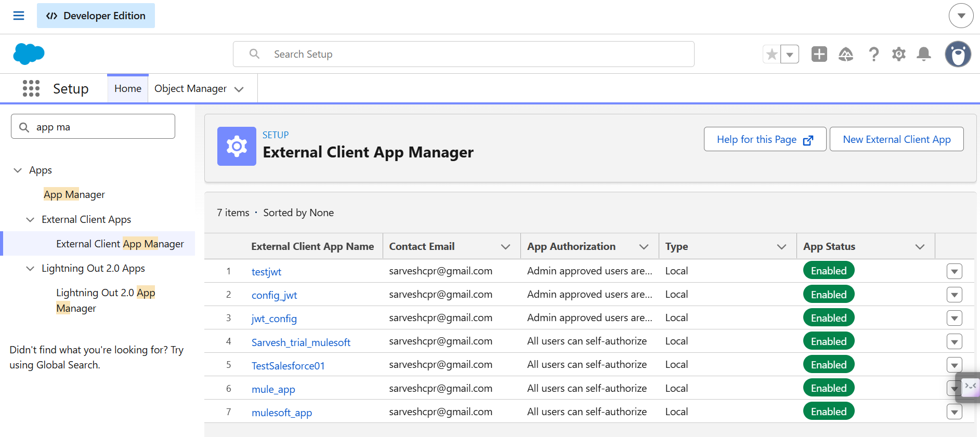
Task: Open the App Status column menu chevron
Action: pos(920,247)
